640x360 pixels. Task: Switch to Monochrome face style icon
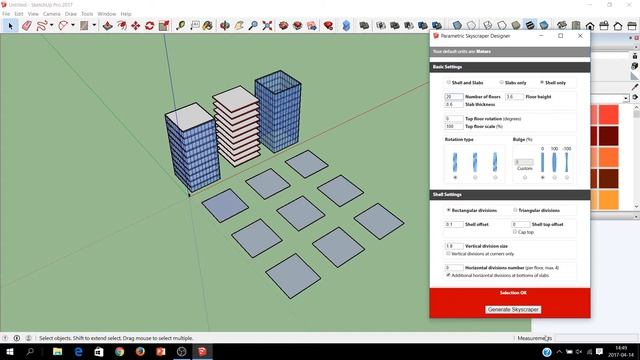pos(544,26)
